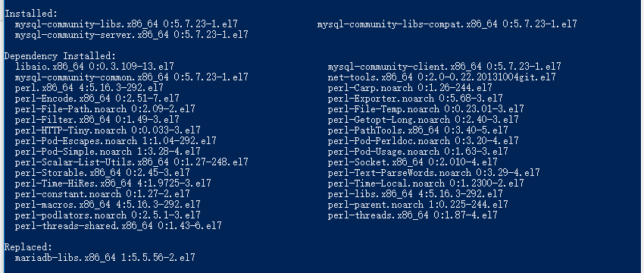Click the perl-Scalar-List-Utils.x86_64 line
The height and width of the screenshot is (273, 644).
131,162
